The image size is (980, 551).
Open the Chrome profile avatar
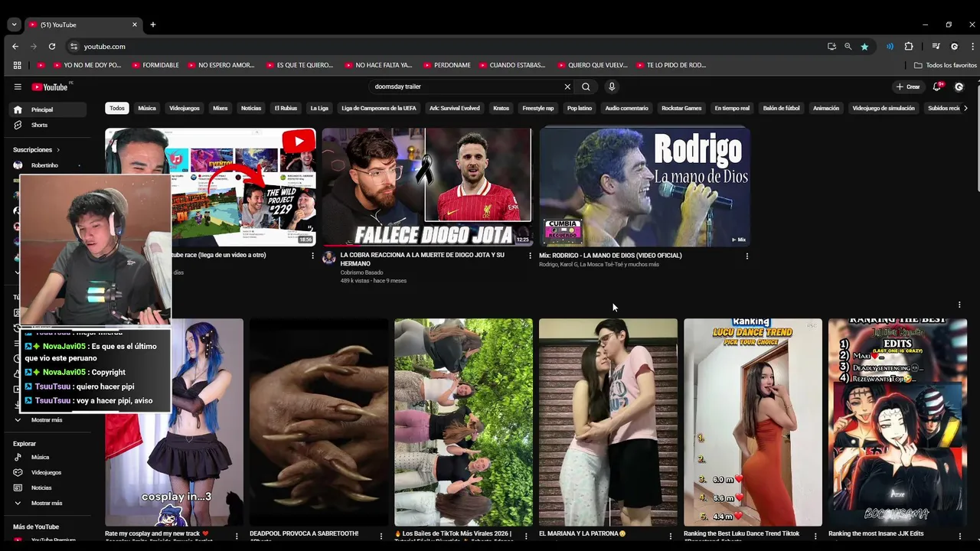954,47
